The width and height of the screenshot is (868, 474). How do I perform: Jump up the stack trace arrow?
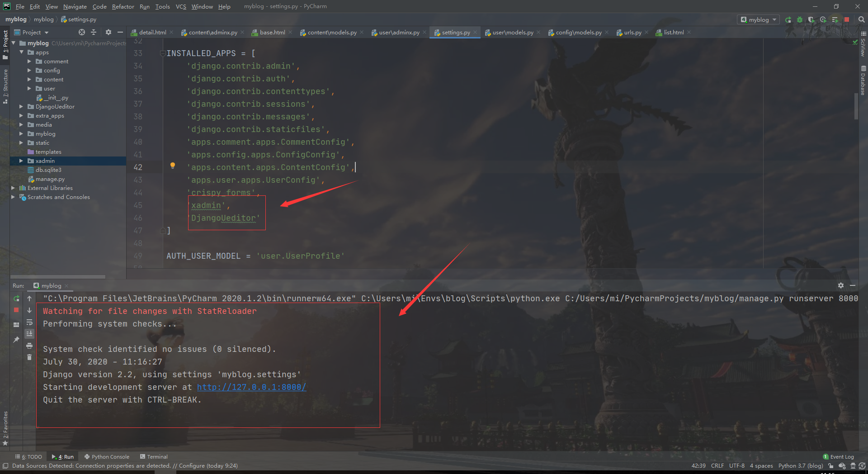pyautogui.click(x=29, y=299)
